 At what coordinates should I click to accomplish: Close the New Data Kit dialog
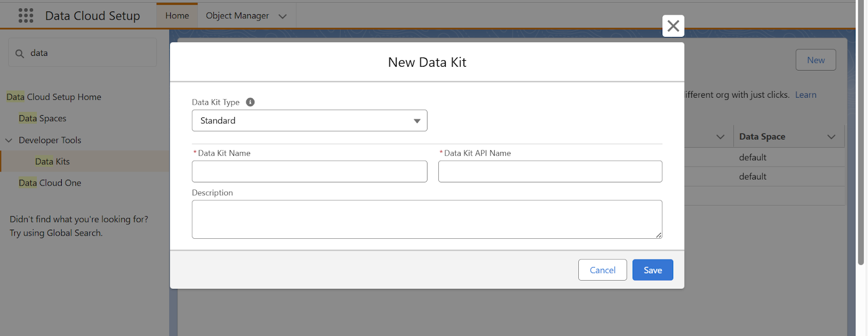pos(673,26)
